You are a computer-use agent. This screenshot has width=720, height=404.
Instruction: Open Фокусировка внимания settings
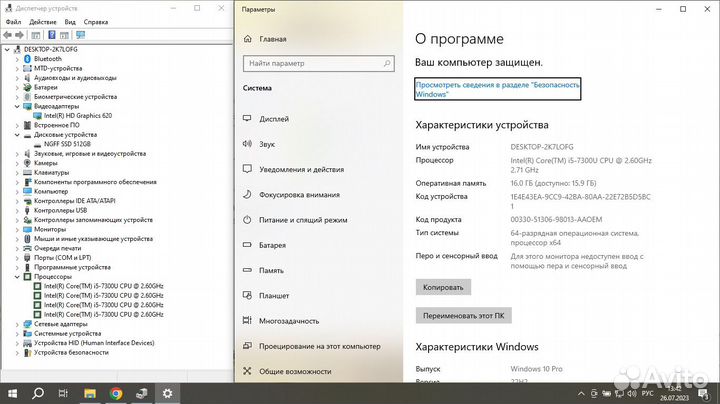[299, 195]
